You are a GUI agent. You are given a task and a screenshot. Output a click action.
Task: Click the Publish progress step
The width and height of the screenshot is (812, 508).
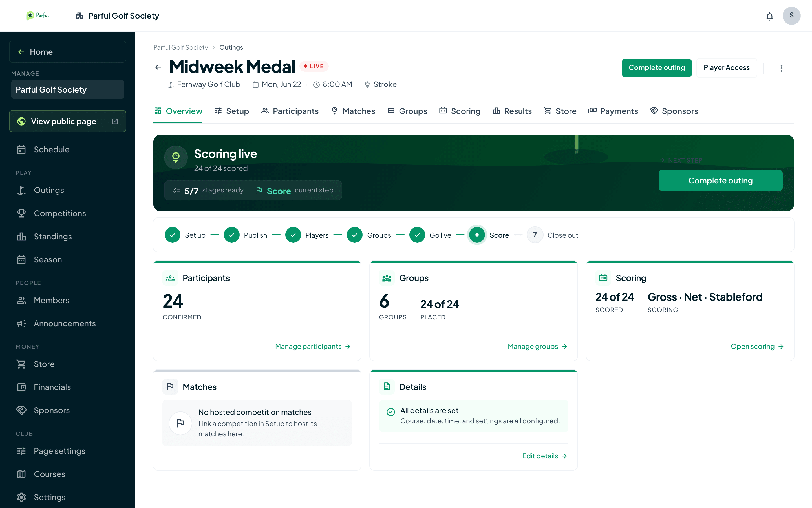click(245, 235)
